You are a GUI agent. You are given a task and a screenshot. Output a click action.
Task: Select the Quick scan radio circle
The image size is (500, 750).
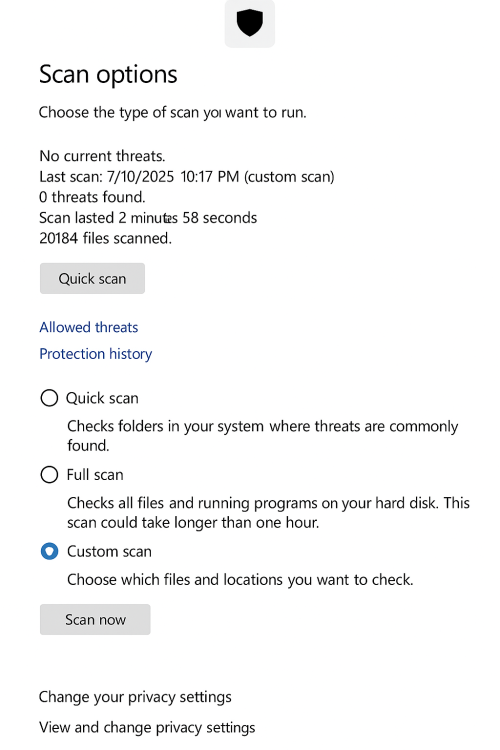coord(49,398)
